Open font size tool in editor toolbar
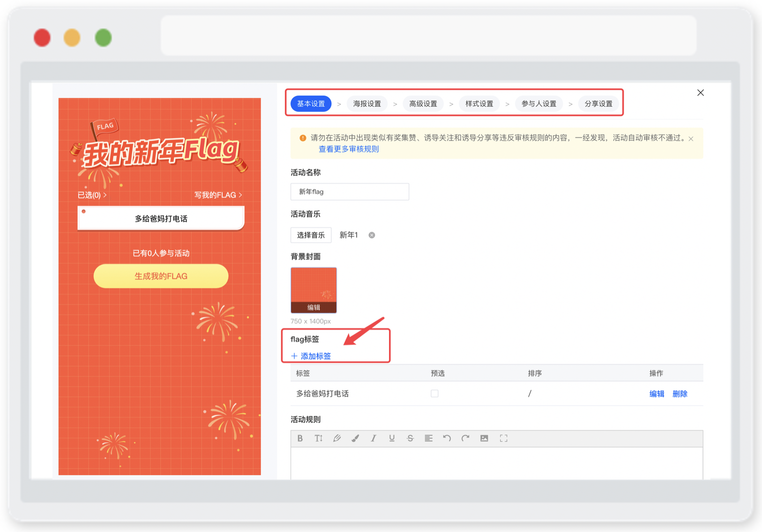This screenshot has height=532, width=762. point(319,438)
